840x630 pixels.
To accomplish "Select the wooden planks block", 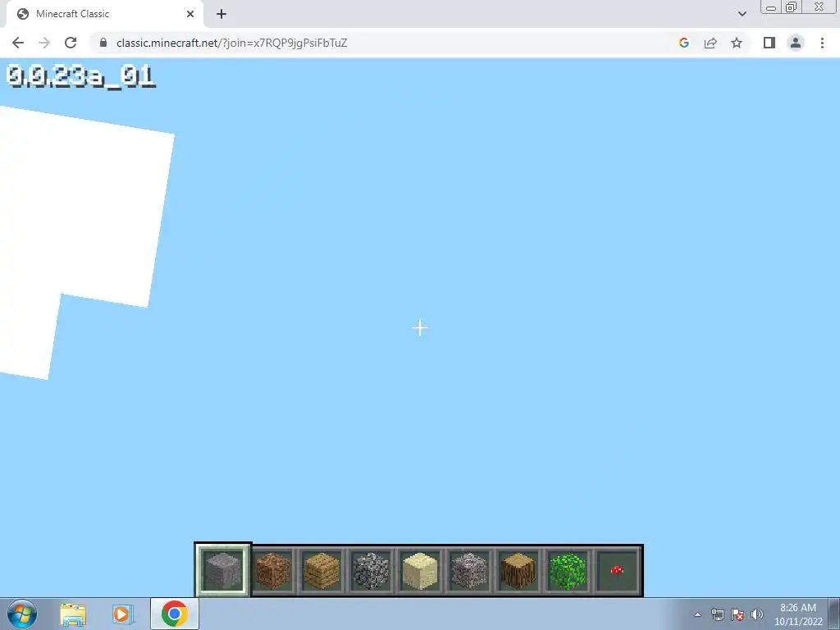I will coord(322,571).
